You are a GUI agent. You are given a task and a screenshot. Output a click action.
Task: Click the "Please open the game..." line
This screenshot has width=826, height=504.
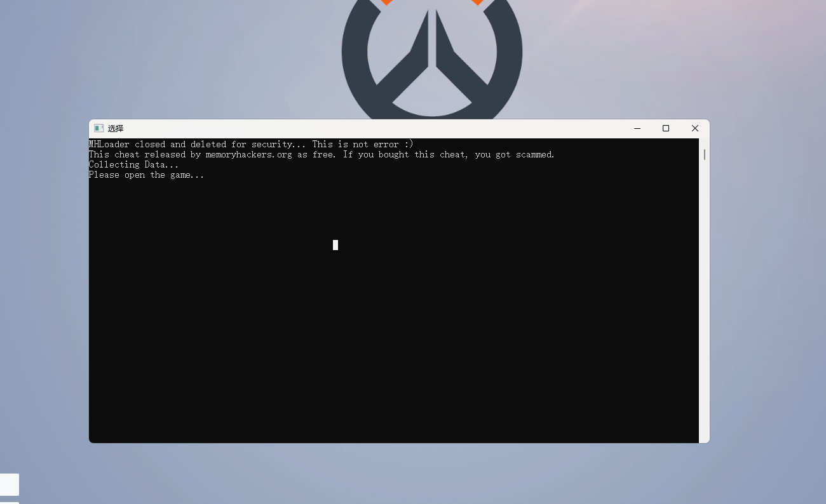click(x=146, y=175)
